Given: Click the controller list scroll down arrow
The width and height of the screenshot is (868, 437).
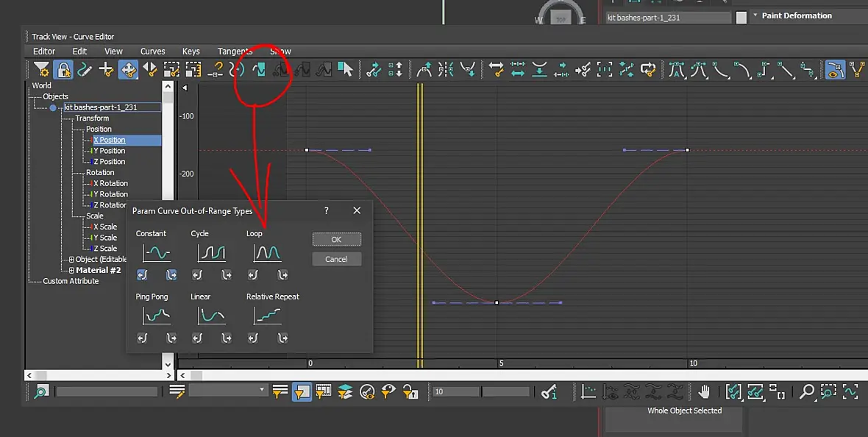Looking at the screenshot, I should 168,364.
